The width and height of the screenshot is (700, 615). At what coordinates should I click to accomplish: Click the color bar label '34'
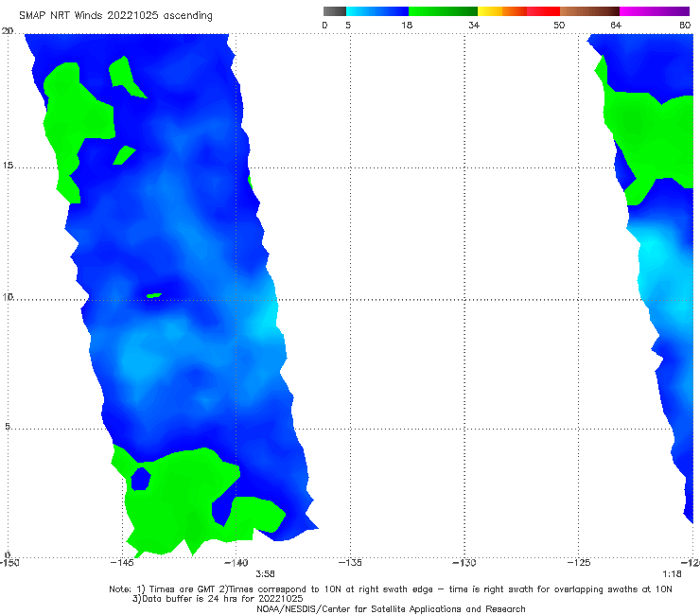click(474, 26)
